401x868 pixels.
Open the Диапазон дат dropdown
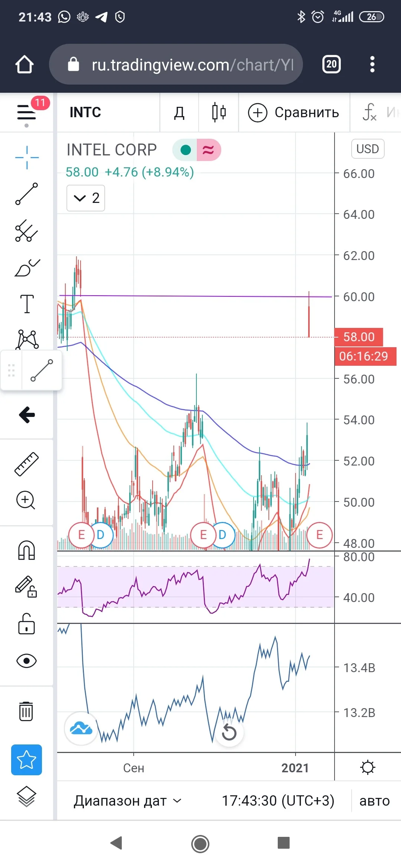128,800
